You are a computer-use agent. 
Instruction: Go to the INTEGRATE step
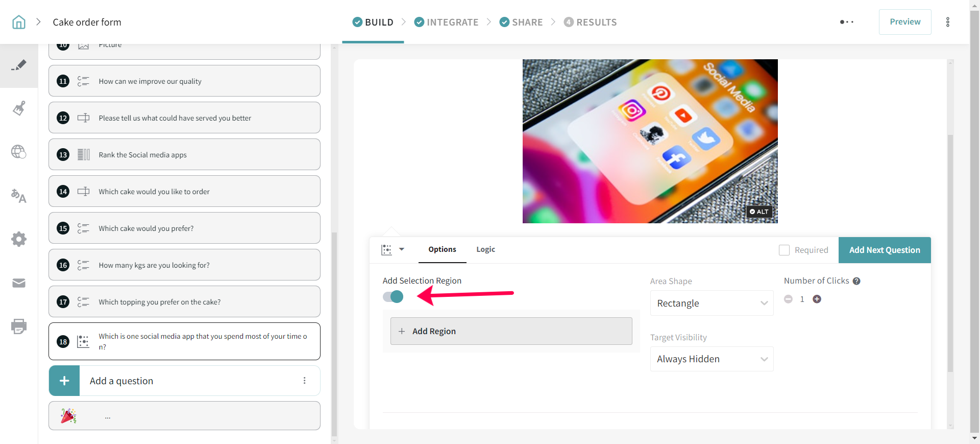446,22
